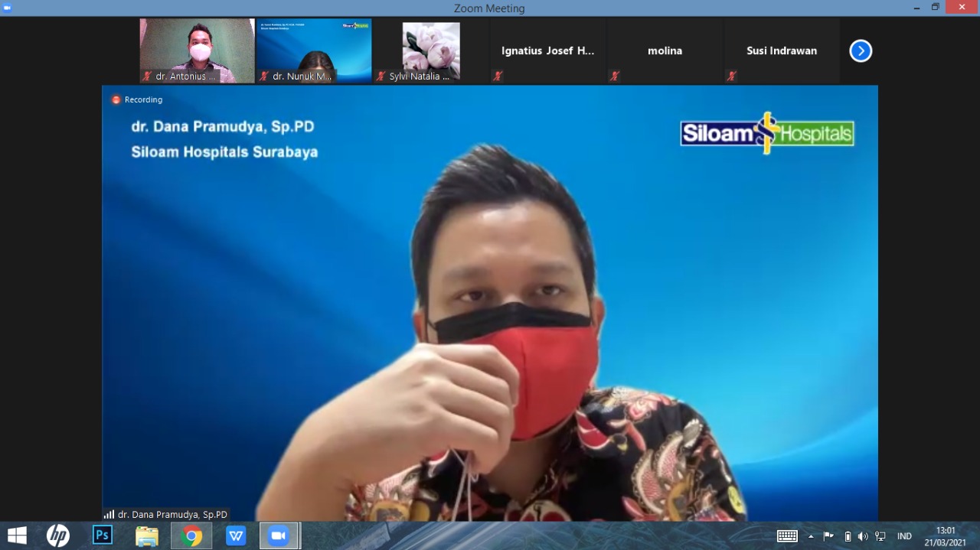Click Zoom app icon in title bar

click(7, 8)
